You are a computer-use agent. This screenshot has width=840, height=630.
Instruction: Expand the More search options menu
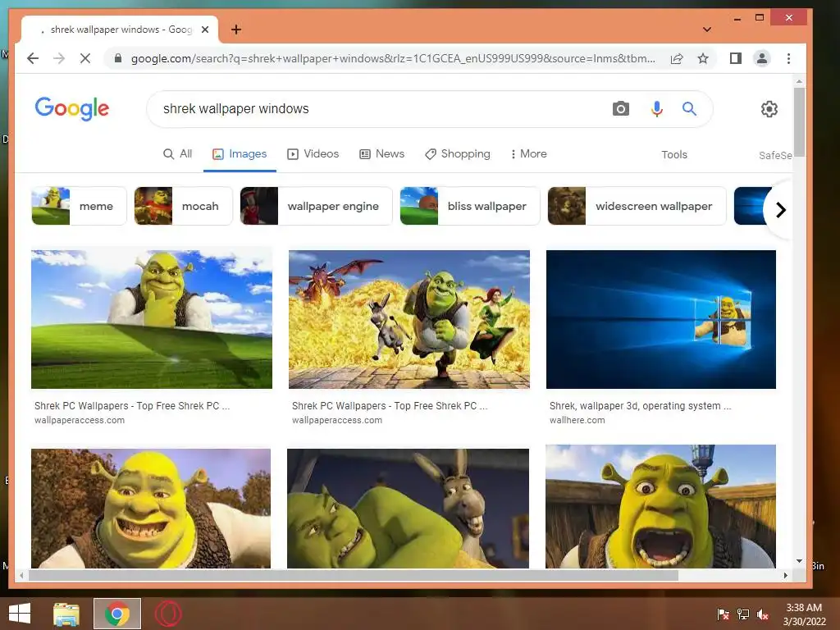click(528, 153)
